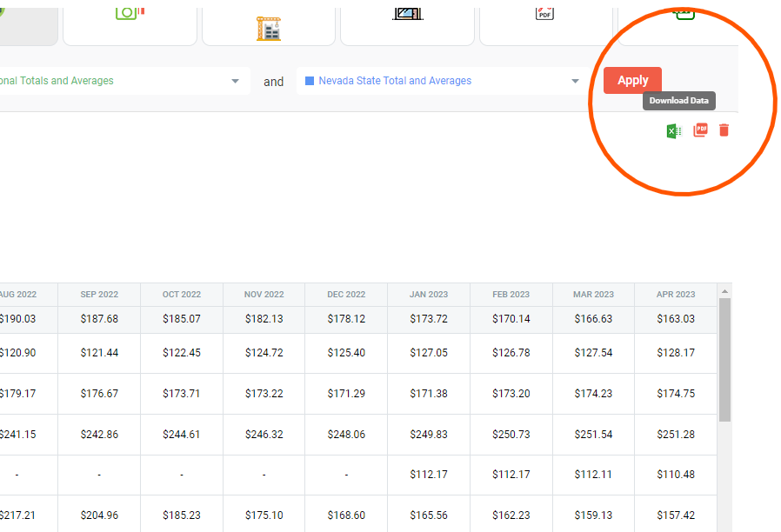This screenshot has width=781, height=532.
Task: Click the $251.28 cell
Action: [676, 435]
